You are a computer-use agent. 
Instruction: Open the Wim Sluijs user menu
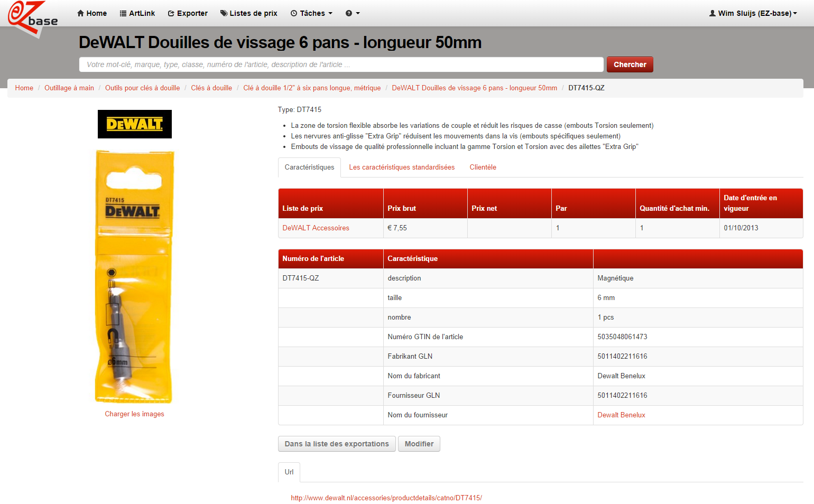point(753,13)
